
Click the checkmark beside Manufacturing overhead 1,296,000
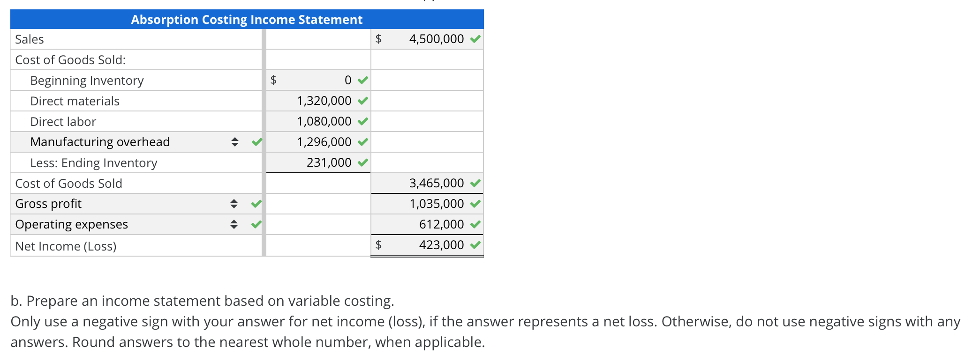pos(362,141)
